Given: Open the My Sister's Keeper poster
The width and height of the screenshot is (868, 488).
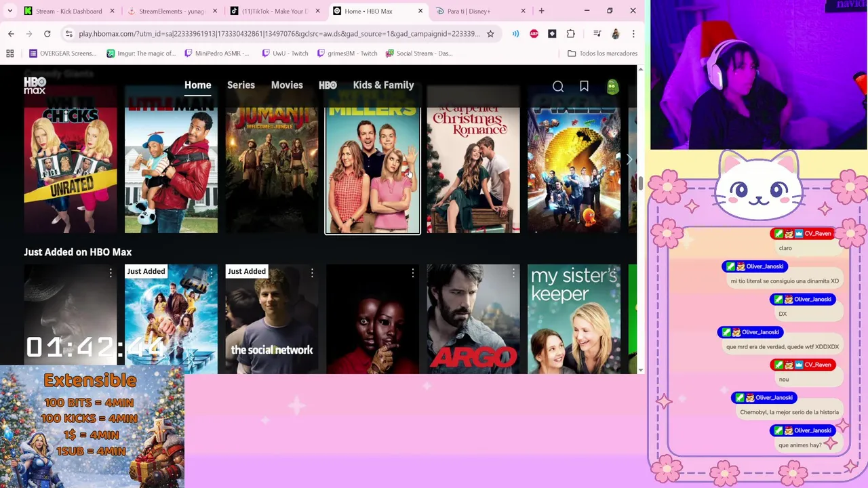Looking at the screenshot, I should click(574, 319).
